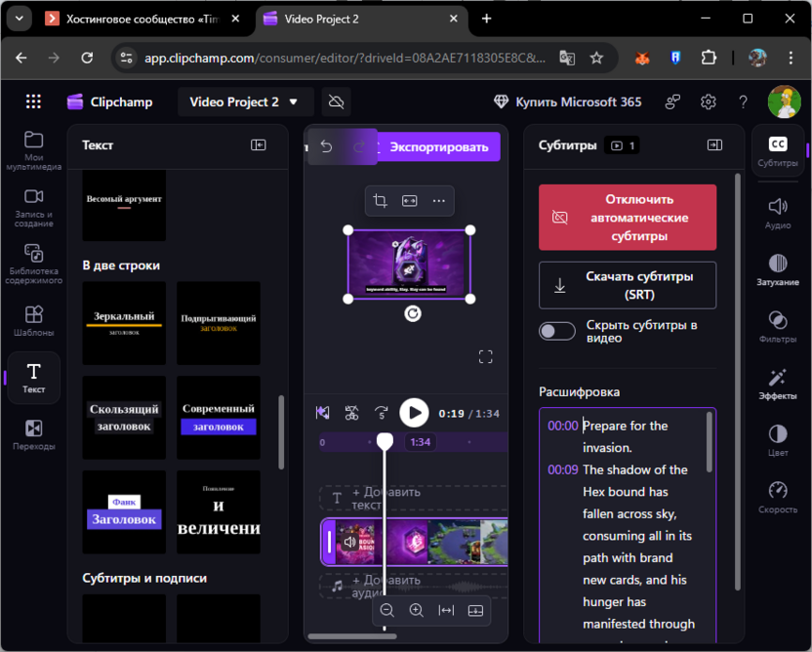The width and height of the screenshot is (812, 652).
Task: Collapse the Subtitles panel
Action: pos(714,145)
